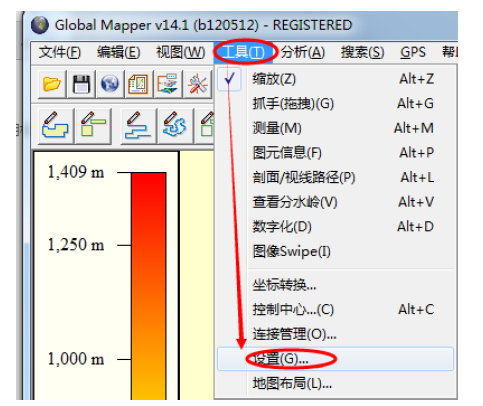Click the Save workspace floppy disk icon
Image resolution: width=483 pixels, height=406 pixels.
(x=81, y=84)
